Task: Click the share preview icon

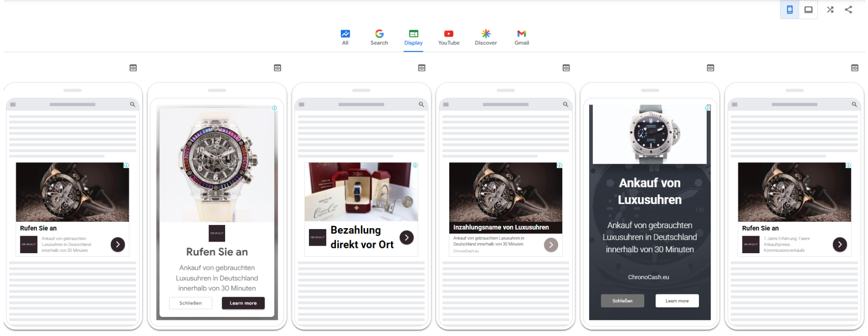Action: (x=849, y=10)
